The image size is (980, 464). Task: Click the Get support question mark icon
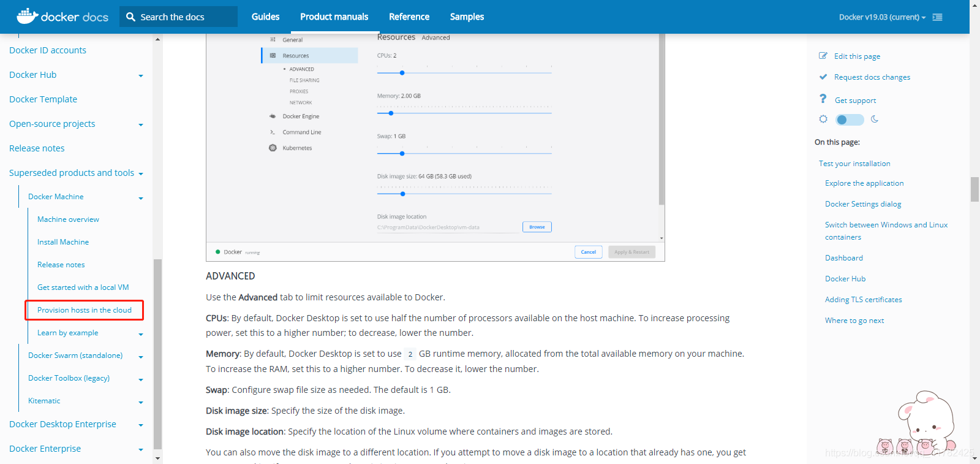[823, 99]
